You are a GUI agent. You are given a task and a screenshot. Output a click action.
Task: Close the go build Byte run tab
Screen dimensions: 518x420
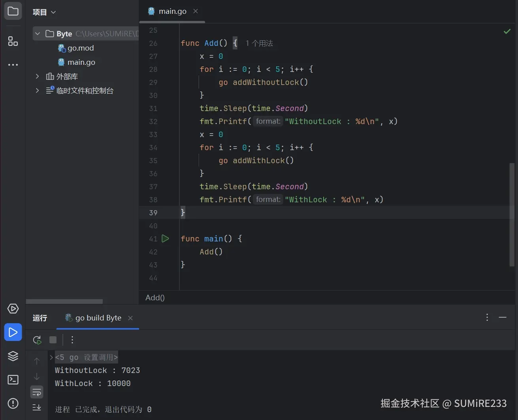pyautogui.click(x=130, y=318)
